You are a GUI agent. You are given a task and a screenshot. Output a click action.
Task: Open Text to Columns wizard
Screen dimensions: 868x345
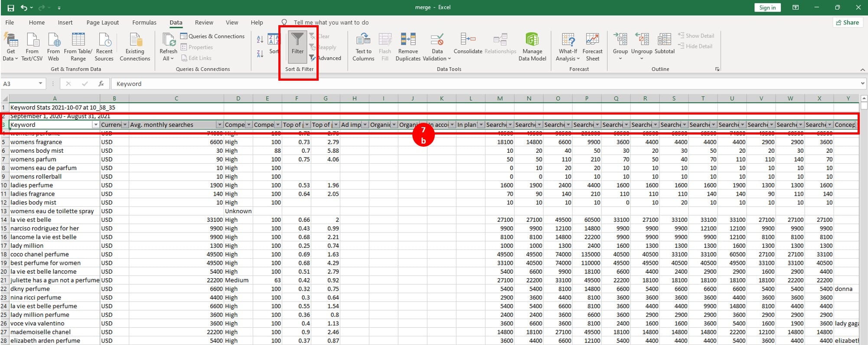pos(363,47)
